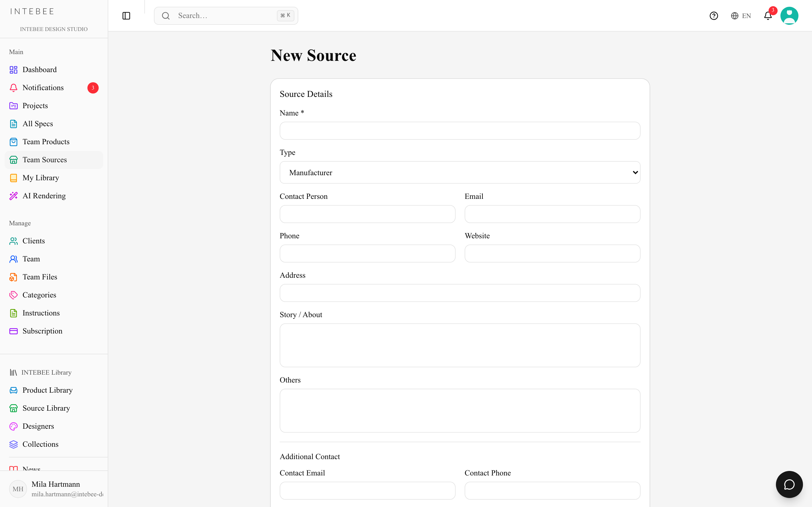Open notifications bell in top bar
Viewport: 812px width, 507px height.
[x=768, y=16]
